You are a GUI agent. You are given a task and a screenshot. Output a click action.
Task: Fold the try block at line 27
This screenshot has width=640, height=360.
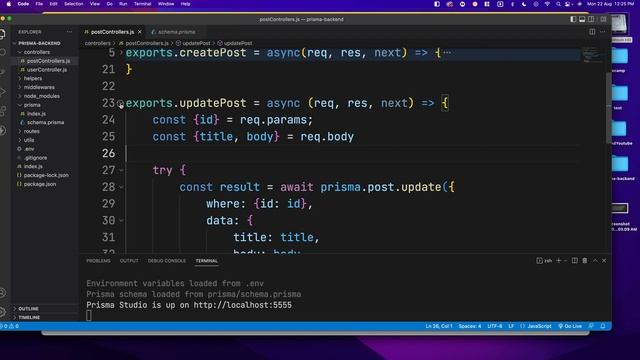pos(122,170)
